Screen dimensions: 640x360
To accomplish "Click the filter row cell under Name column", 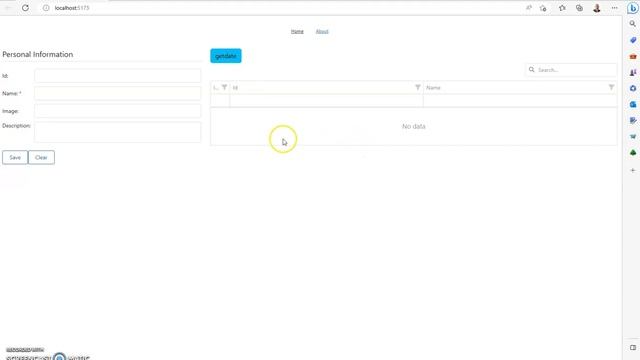I will coord(520,100).
